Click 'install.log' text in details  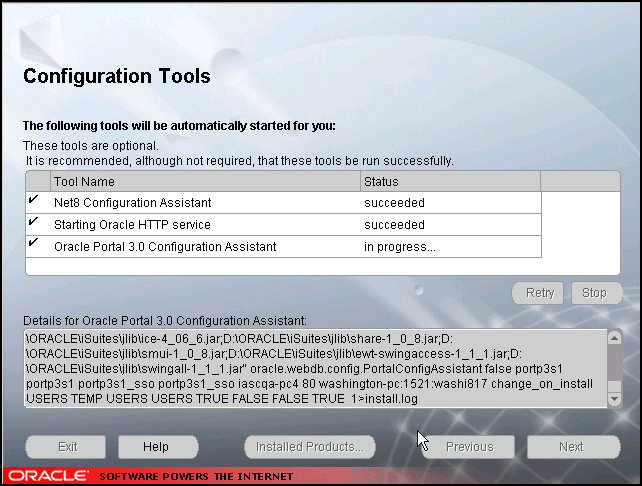391,399
